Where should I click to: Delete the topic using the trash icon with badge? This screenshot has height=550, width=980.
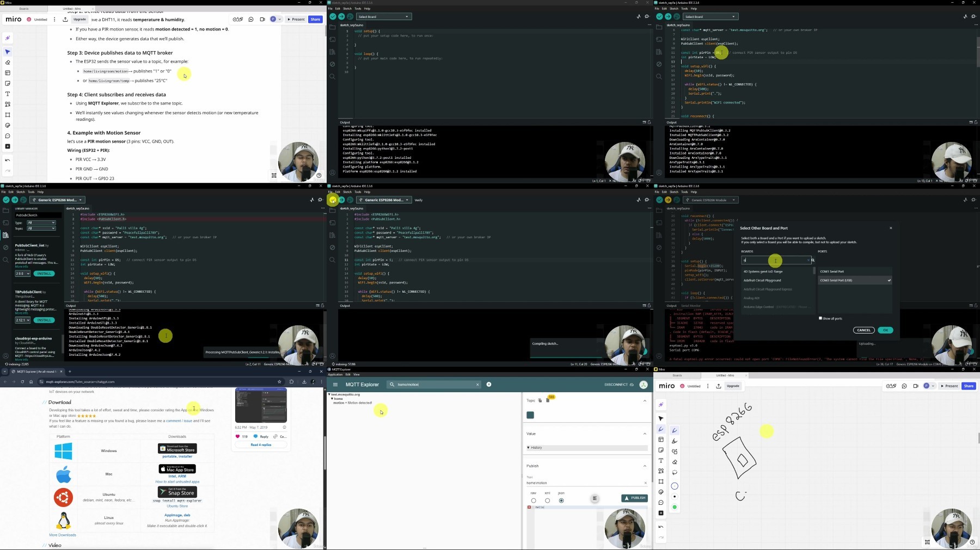547,400
